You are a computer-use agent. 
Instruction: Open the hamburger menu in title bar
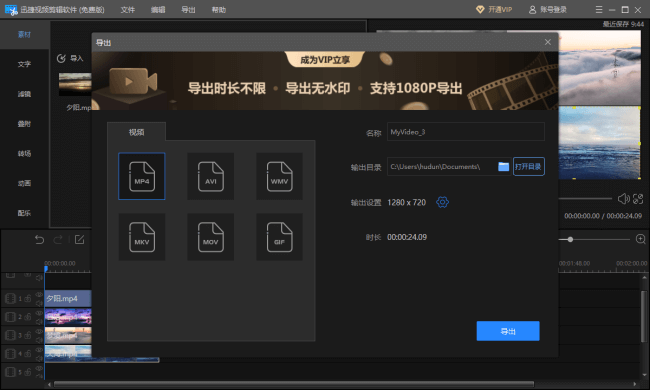tap(599, 10)
